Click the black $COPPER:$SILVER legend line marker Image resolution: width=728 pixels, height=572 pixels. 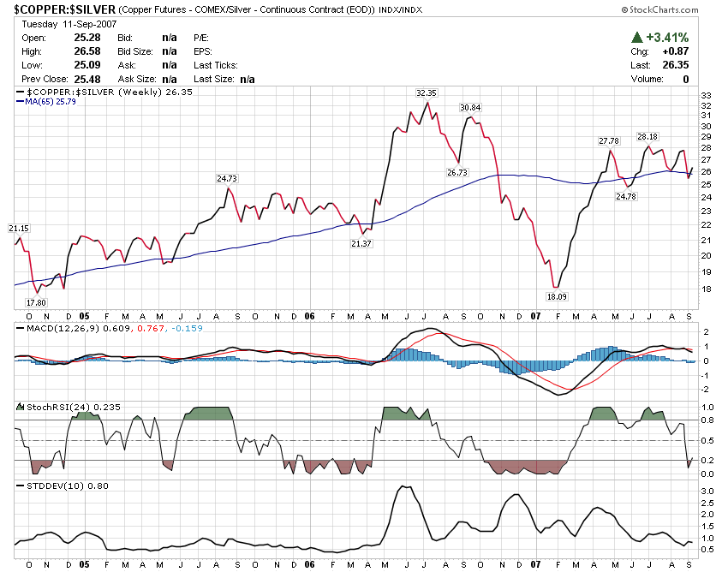click(x=21, y=92)
